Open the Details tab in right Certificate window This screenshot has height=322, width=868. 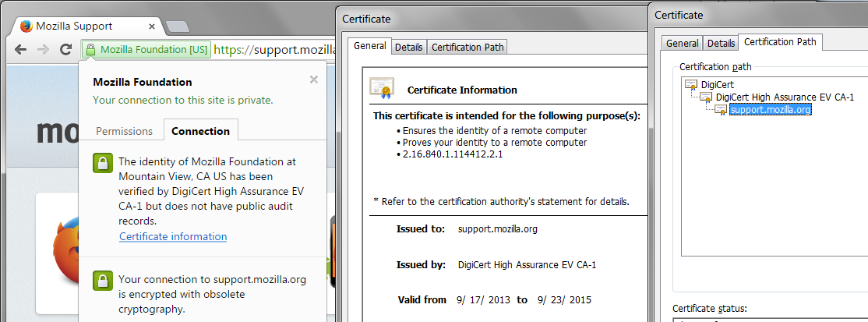point(722,43)
